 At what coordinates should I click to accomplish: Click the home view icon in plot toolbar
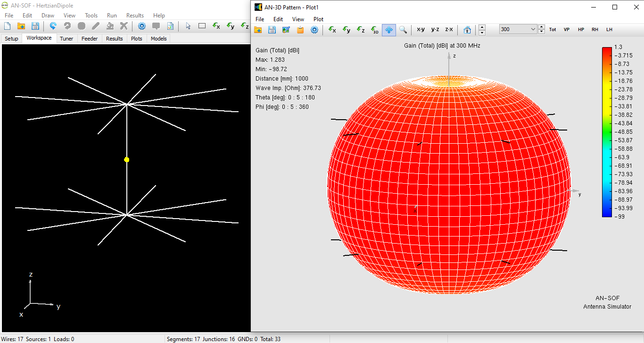coord(467,30)
